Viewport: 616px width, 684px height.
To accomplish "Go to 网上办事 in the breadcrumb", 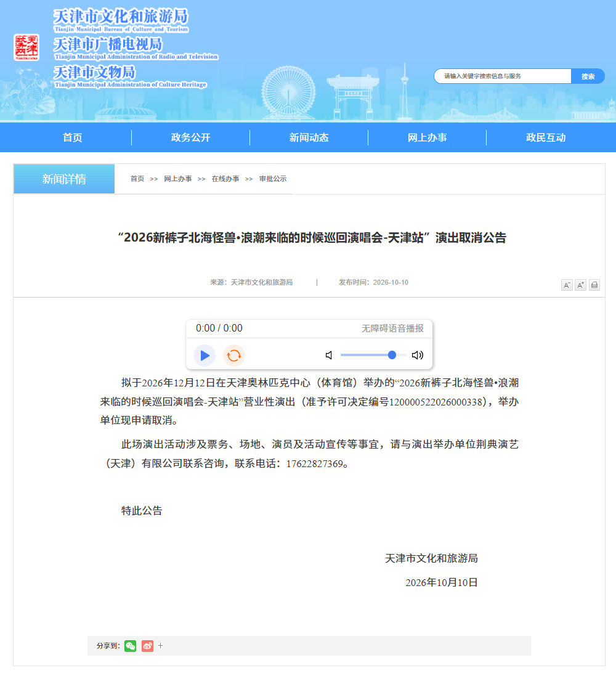I will [x=178, y=179].
